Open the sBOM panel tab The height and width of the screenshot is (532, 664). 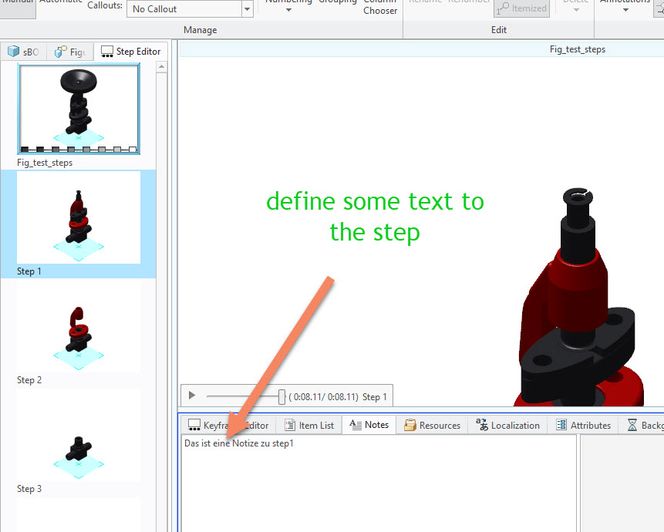(24, 51)
